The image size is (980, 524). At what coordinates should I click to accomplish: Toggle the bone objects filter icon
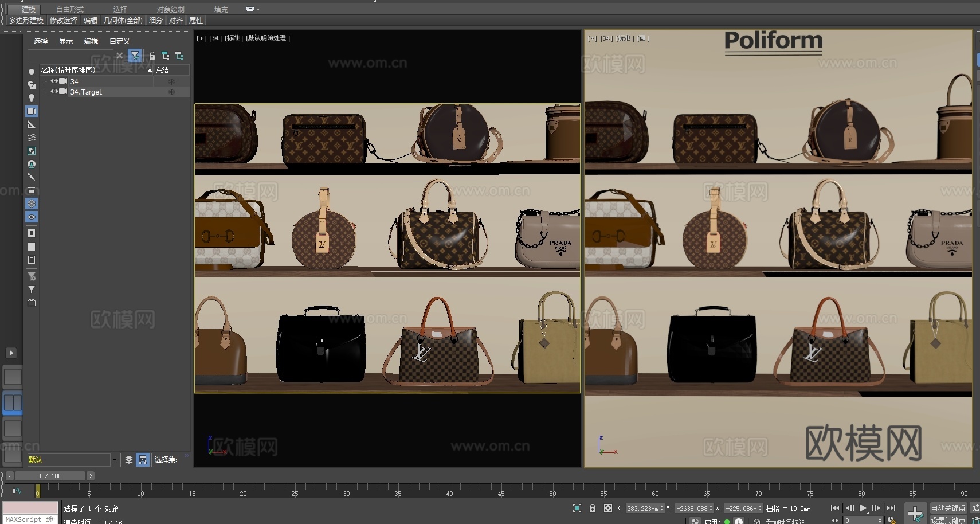coord(32,177)
